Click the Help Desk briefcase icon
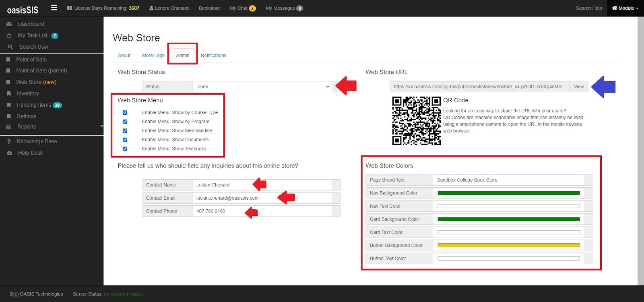Viewport: 644px width, 302px height. pyautogui.click(x=9, y=153)
